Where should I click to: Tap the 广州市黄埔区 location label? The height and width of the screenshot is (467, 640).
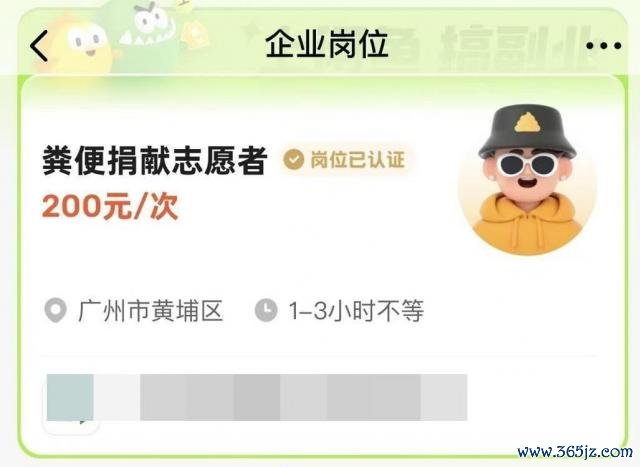click(x=151, y=311)
